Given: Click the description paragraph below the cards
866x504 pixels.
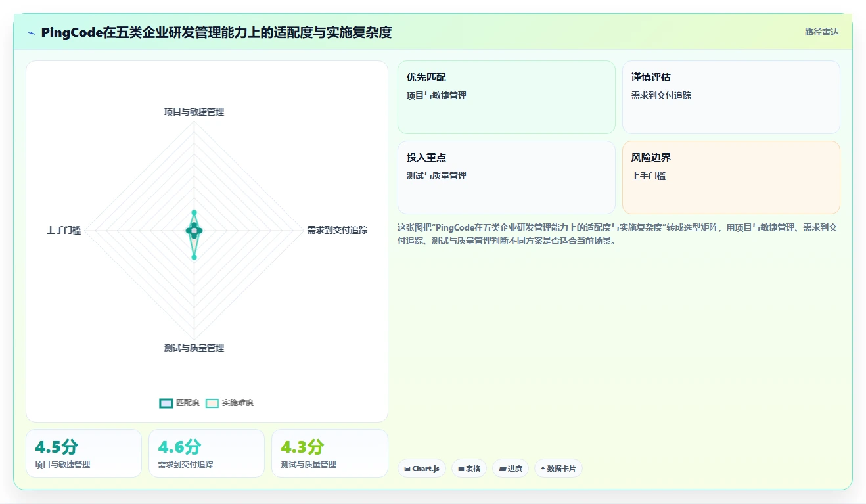Looking at the screenshot, I should (618, 234).
